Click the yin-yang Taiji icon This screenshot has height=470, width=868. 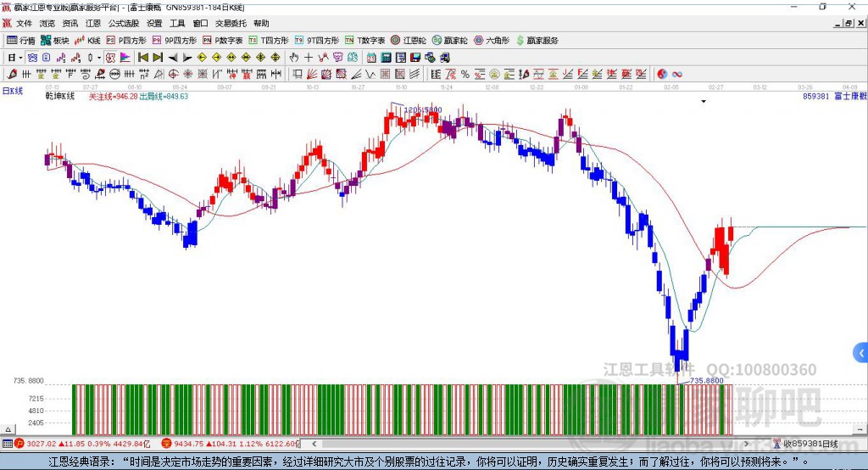pyautogui.click(x=662, y=75)
